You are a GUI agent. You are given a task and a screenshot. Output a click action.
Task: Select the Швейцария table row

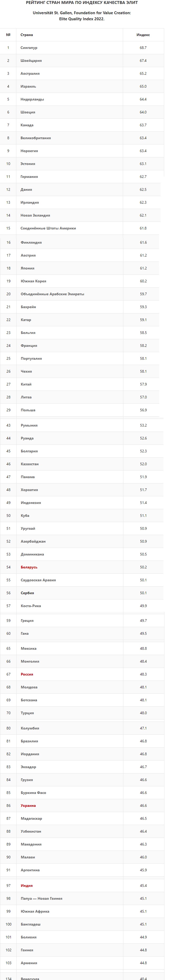tap(82, 61)
